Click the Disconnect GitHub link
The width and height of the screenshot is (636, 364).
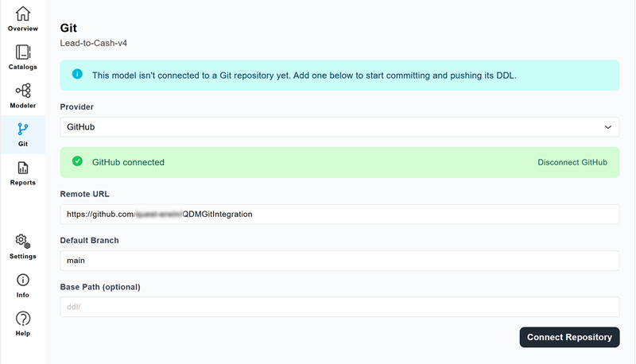(x=572, y=162)
